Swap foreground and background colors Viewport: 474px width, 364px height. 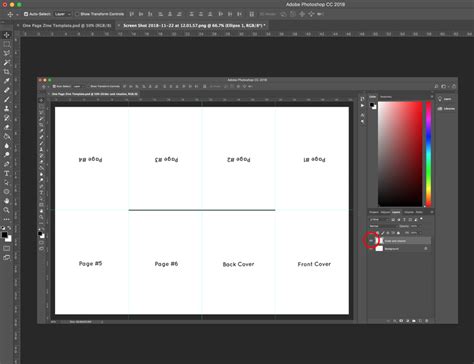click(x=9, y=228)
